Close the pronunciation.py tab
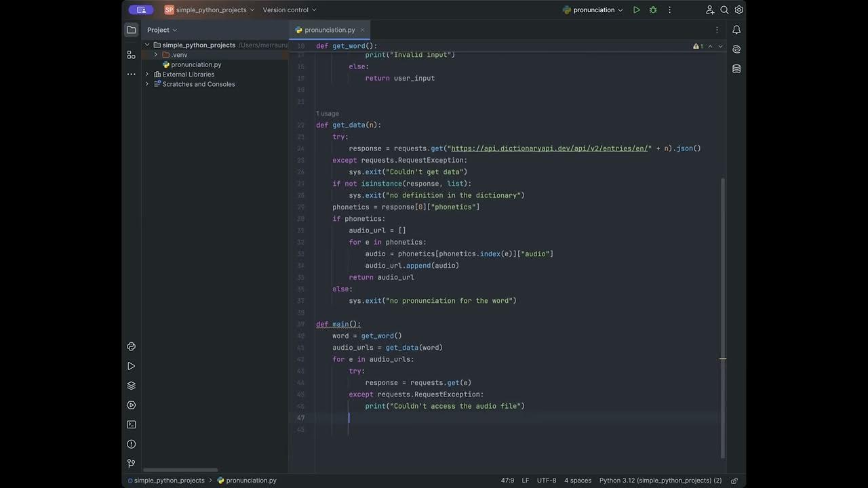 click(x=362, y=30)
